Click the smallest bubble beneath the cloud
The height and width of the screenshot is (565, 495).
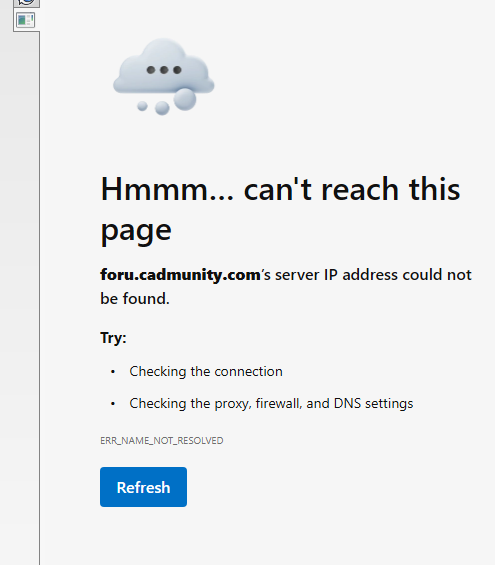coord(142,106)
